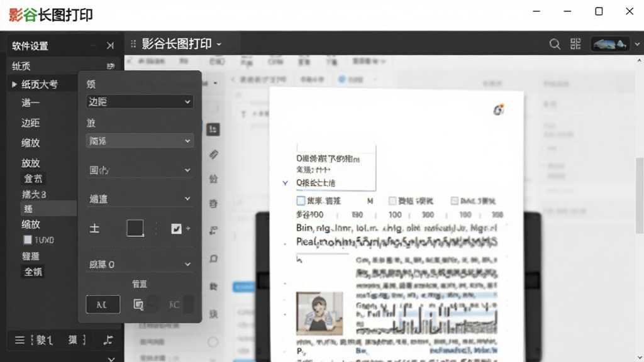This screenshot has width=644, height=362.
Task: Open the second combo box under 旅
Action: click(x=140, y=141)
